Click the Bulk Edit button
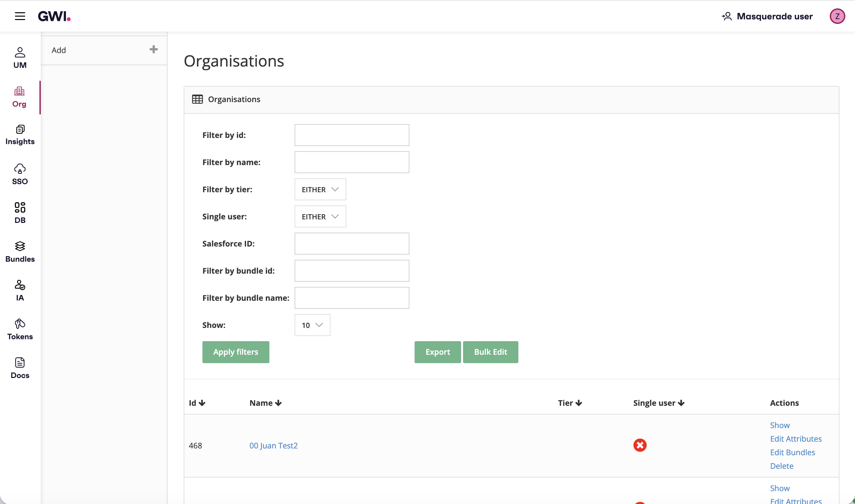The height and width of the screenshot is (504, 855). coord(491,352)
